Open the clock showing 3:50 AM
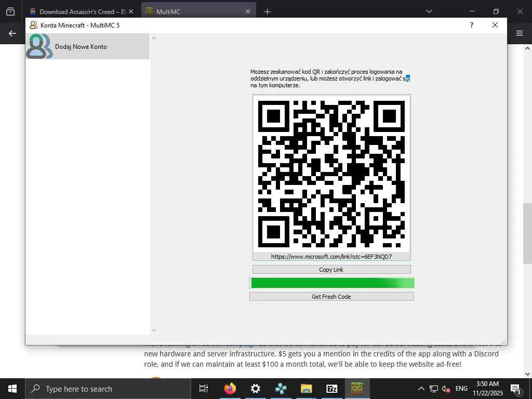 (488, 389)
